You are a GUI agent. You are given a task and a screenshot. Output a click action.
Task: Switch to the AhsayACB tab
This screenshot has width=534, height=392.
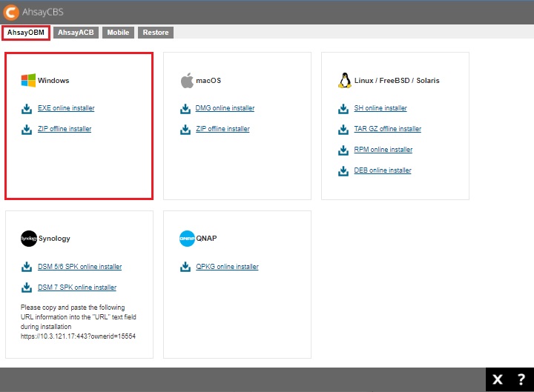tap(76, 33)
